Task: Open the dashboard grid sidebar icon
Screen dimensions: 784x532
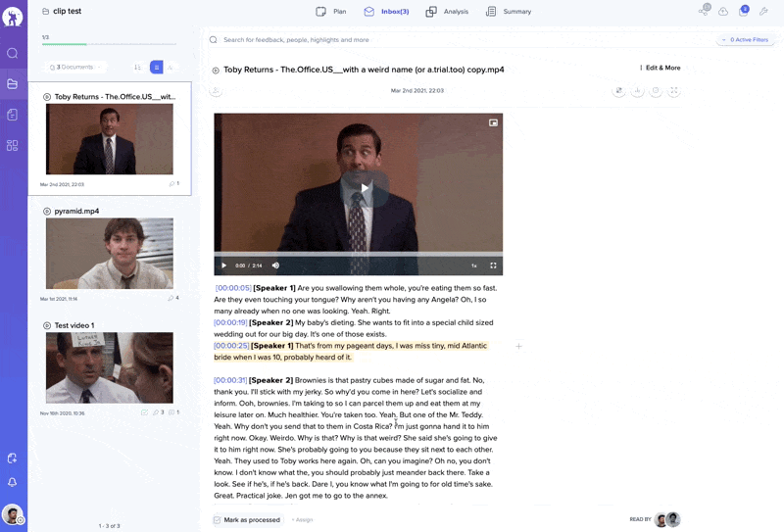Action: click(13, 146)
